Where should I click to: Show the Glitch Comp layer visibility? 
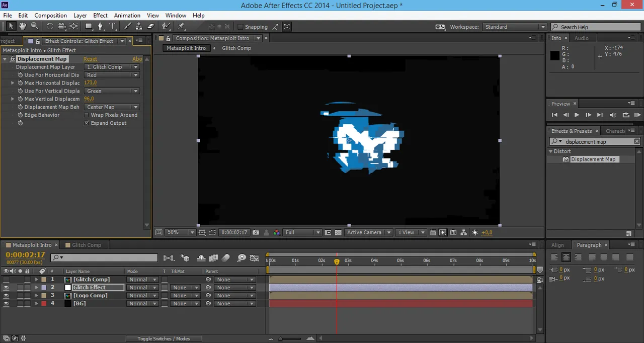(x=6, y=280)
